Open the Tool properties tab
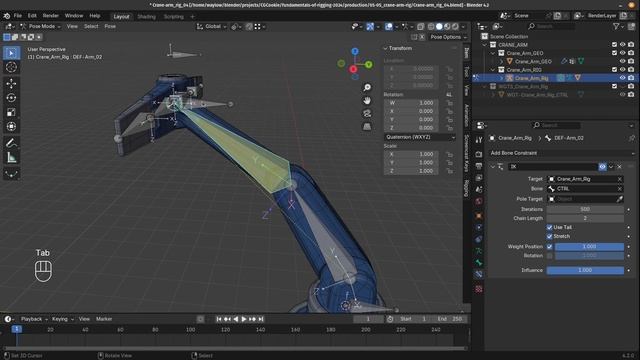 tap(479, 140)
